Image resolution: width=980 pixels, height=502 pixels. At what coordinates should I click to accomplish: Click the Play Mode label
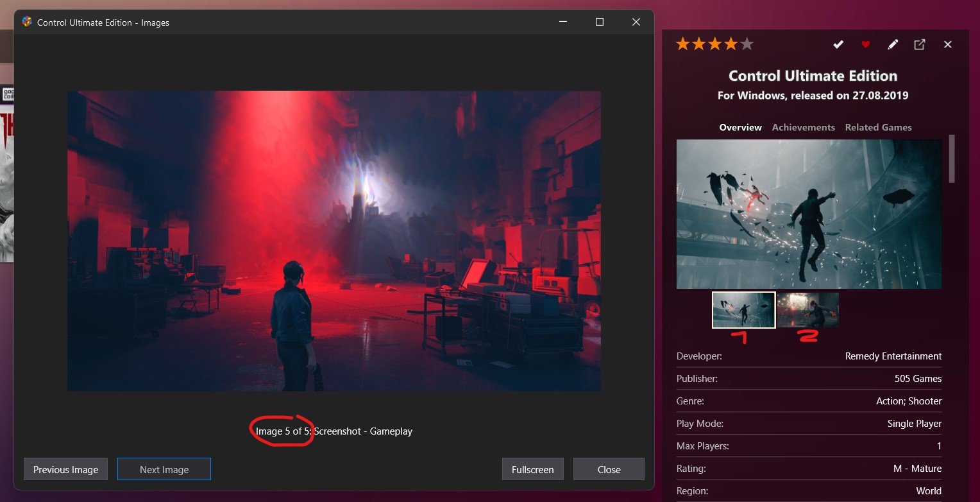click(700, 424)
